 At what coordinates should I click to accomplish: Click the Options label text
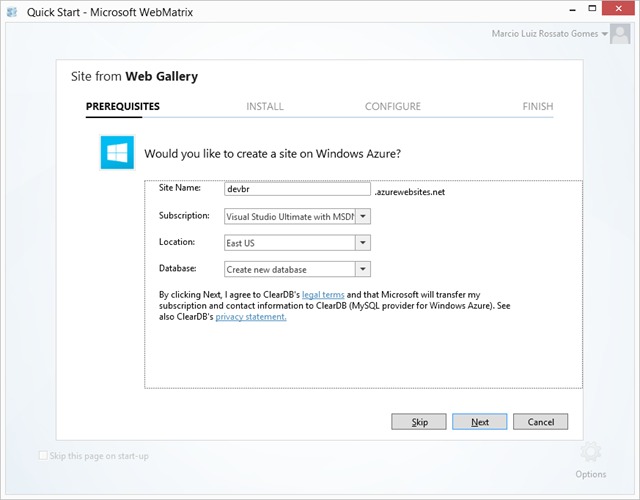(x=591, y=474)
